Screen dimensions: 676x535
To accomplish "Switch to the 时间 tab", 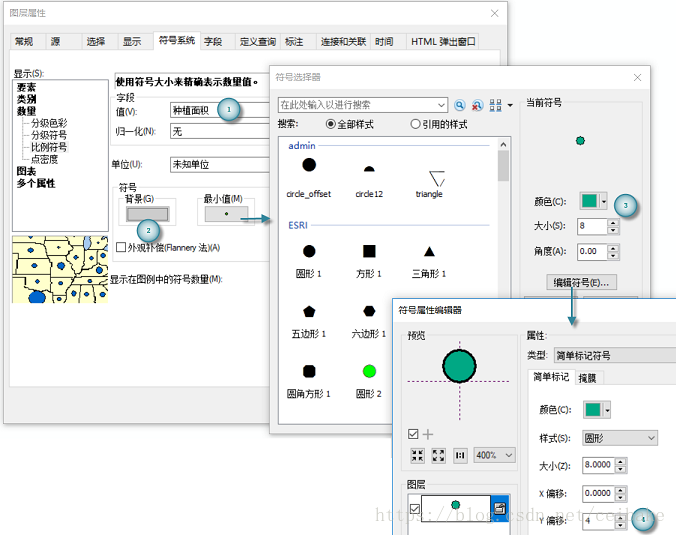I will tap(384, 41).
